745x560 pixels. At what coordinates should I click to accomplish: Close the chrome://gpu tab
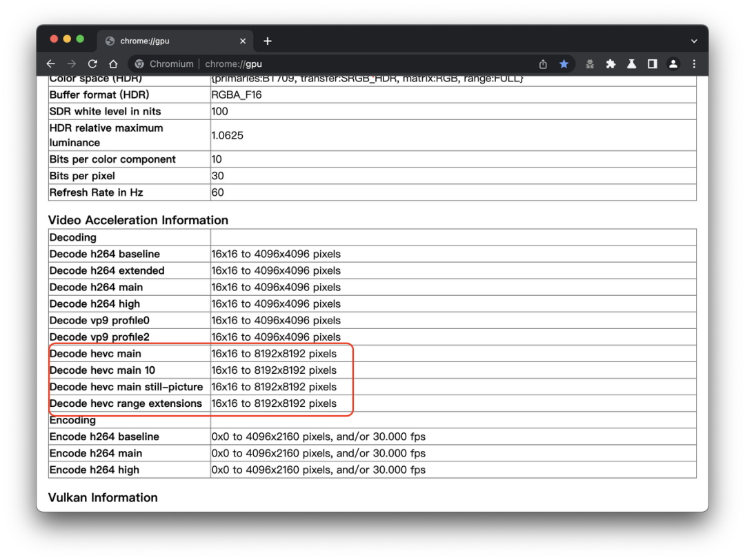coord(243,41)
